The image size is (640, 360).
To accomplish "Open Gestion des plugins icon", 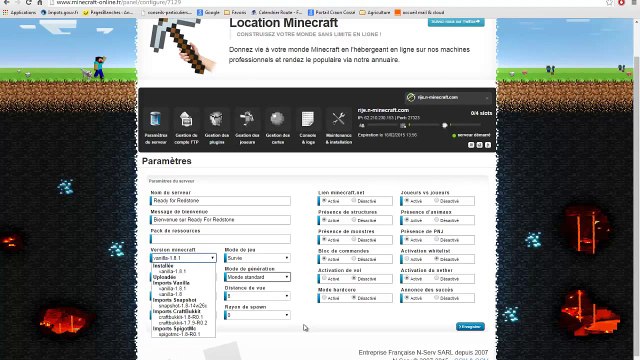I will [x=217, y=119].
